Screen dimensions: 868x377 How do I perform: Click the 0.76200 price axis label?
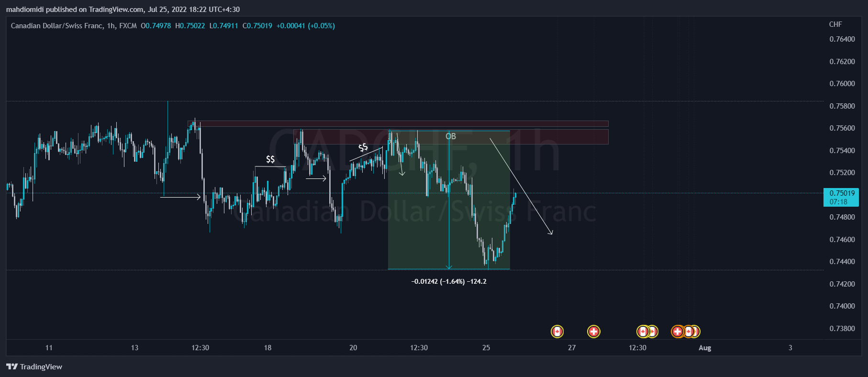tap(842, 62)
